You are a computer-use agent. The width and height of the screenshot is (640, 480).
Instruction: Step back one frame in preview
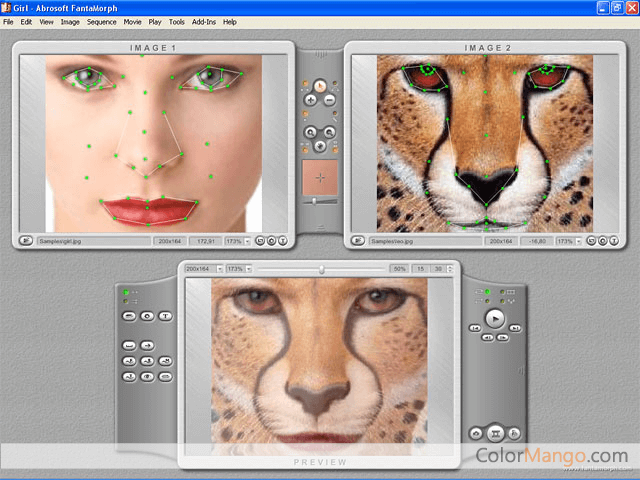click(487, 338)
